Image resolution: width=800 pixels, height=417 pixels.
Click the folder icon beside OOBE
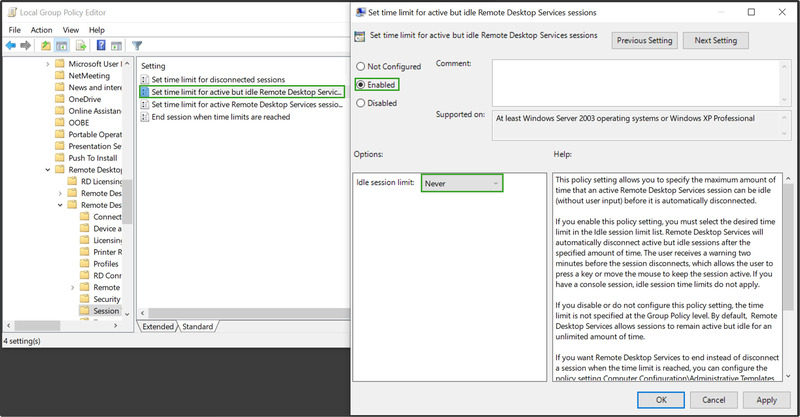click(x=60, y=122)
